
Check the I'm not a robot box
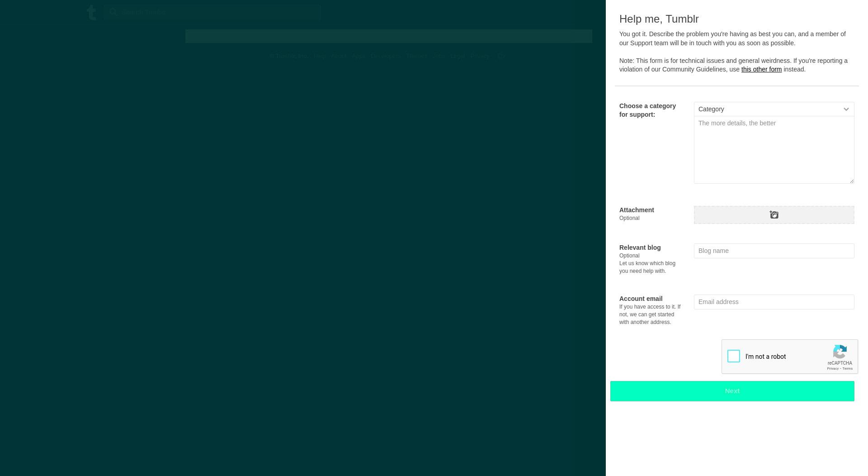(x=734, y=356)
